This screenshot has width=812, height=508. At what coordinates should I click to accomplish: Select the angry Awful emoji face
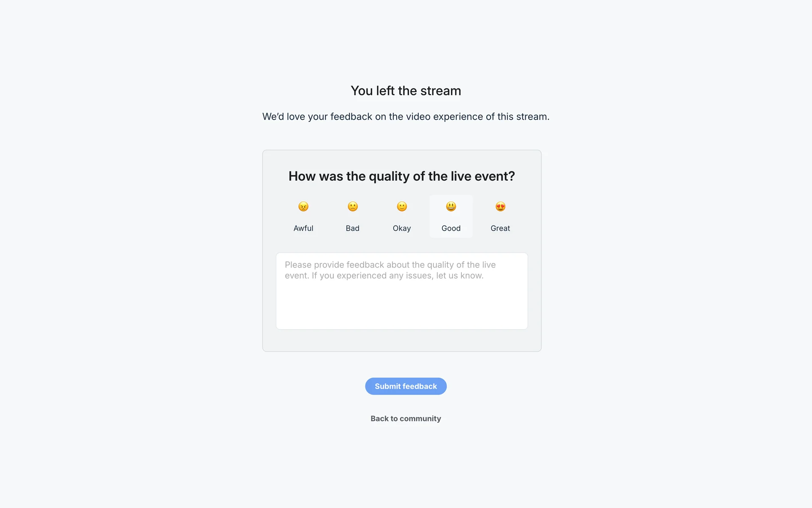pyautogui.click(x=303, y=207)
